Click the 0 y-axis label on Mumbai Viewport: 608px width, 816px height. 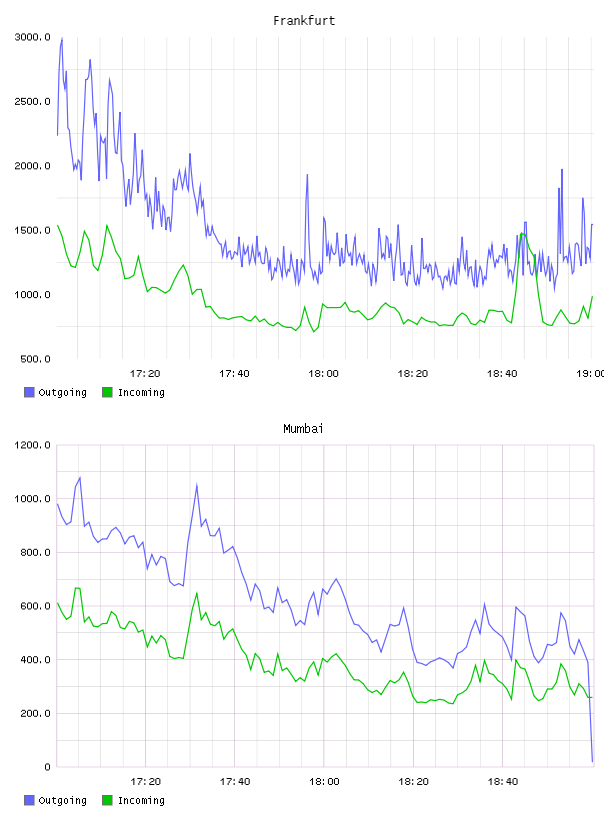pyautogui.click(x=47, y=767)
